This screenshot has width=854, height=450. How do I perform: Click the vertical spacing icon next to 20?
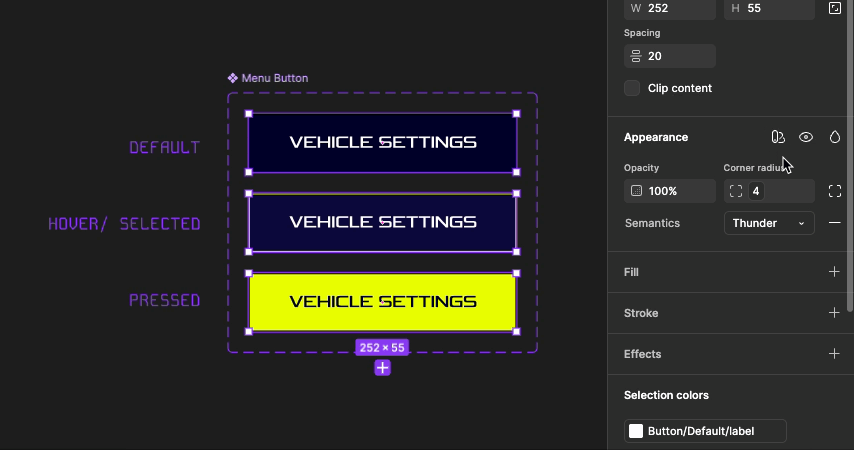636,56
